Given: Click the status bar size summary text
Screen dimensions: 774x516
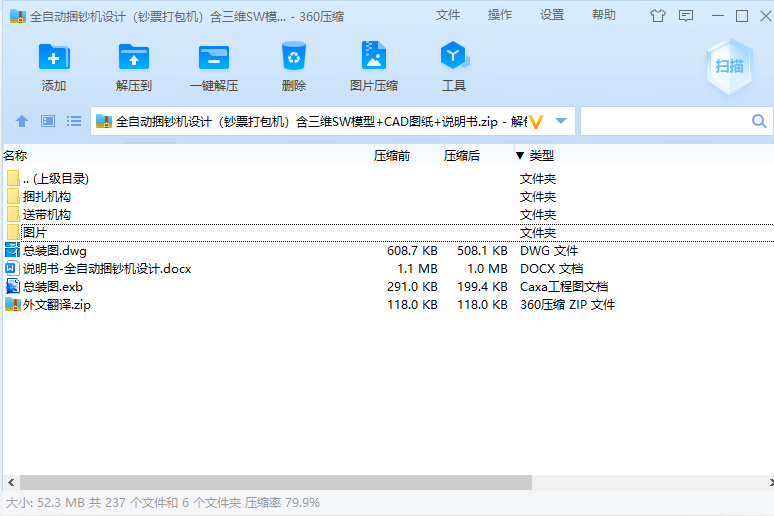Looking at the screenshot, I should coord(163,503).
